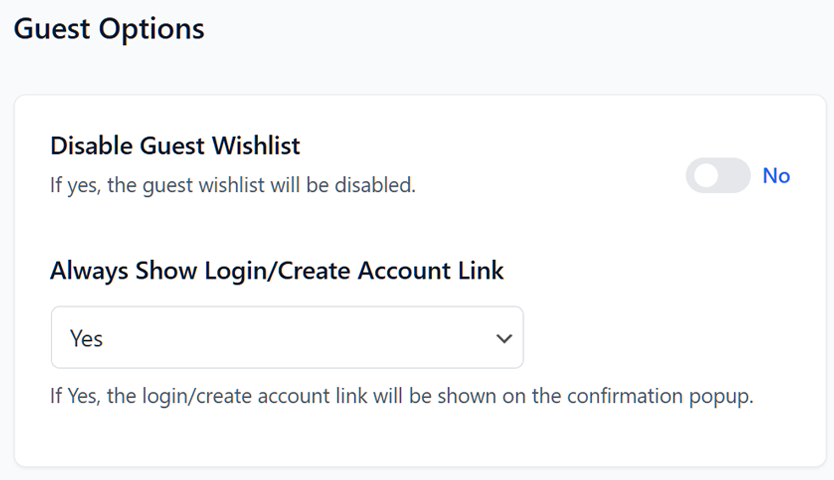Click the "guest wishlist will be disabled" description
Image resolution: width=834 pixels, height=480 pixels.
tap(232, 186)
